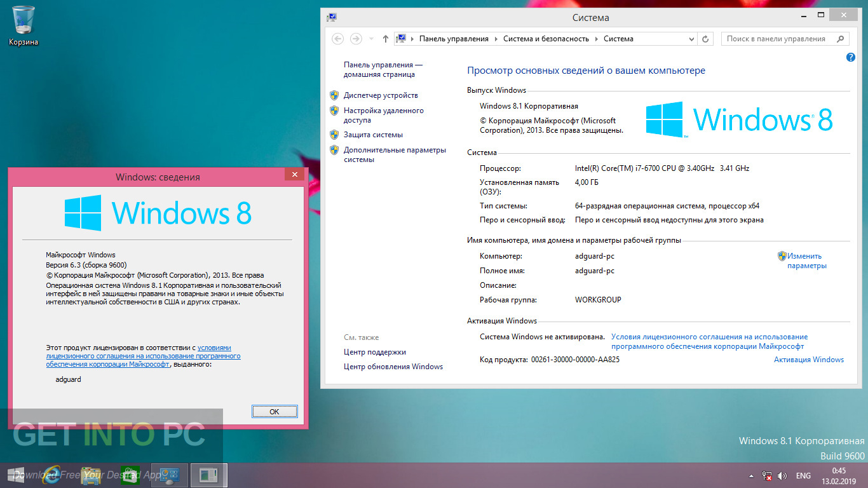Open the blue help question mark
The height and width of the screenshot is (488, 868).
(851, 57)
